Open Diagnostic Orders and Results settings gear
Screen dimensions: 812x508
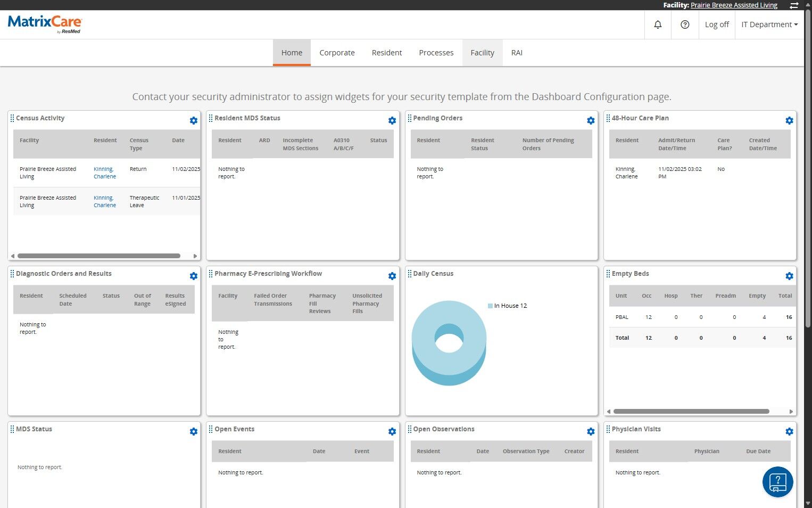(x=194, y=276)
